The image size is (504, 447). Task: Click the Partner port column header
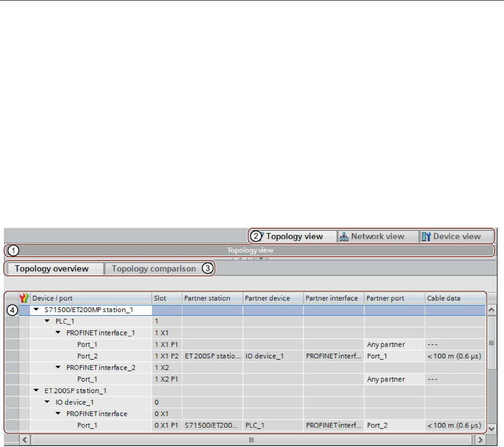click(x=394, y=298)
